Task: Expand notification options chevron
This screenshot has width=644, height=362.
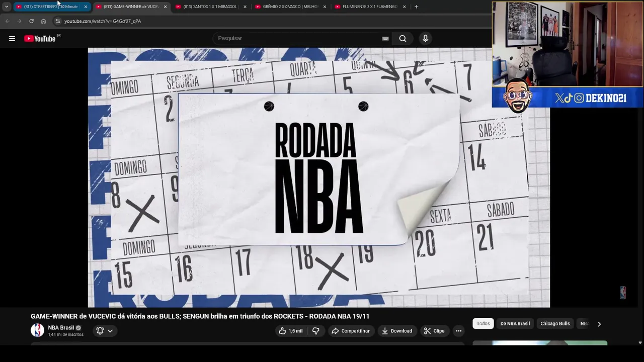Action: pyautogui.click(x=110, y=331)
